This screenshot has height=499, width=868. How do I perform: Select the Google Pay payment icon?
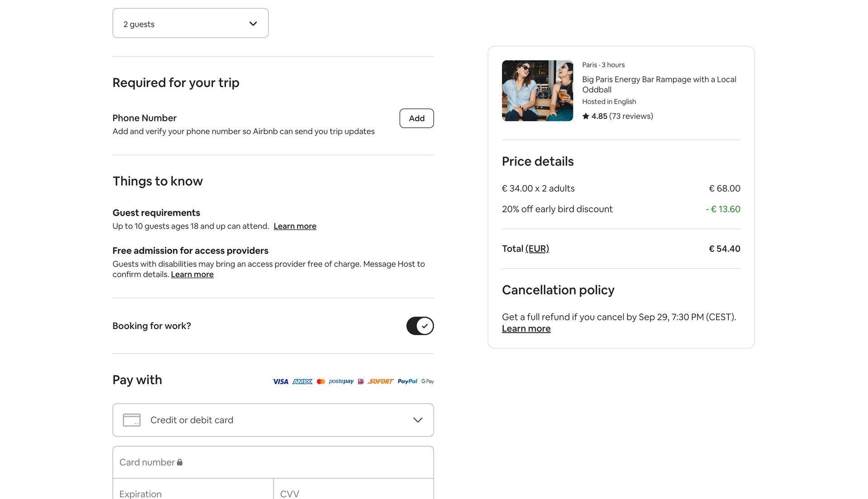click(427, 381)
